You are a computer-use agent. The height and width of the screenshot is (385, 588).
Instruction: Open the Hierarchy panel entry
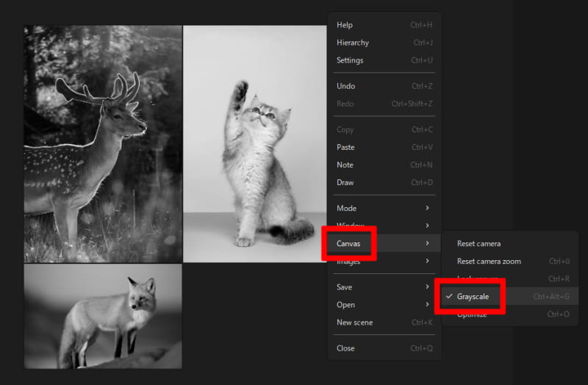pyautogui.click(x=353, y=43)
